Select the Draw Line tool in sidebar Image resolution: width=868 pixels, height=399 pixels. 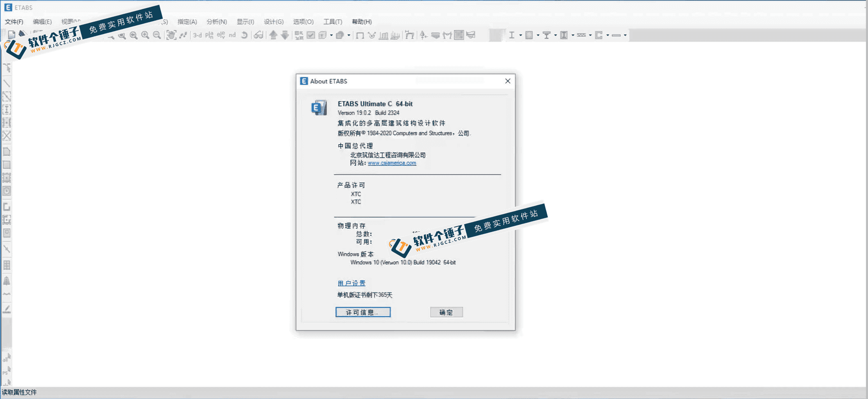pos(7,83)
